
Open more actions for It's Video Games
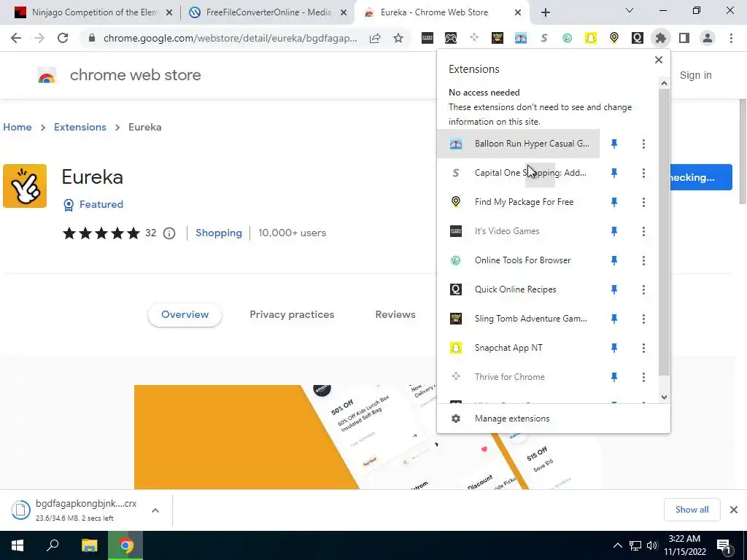point(643,231)
